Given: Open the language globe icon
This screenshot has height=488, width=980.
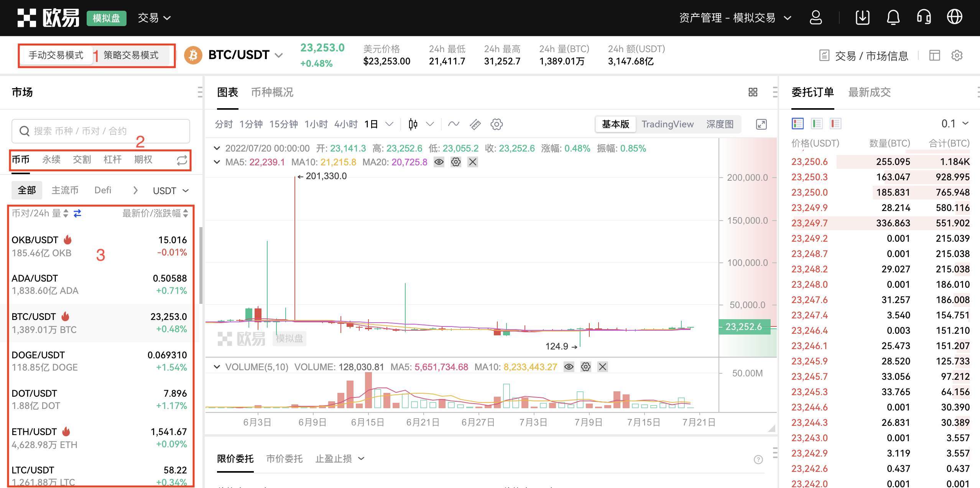Looking at the screenshot, I should [955, 18].
